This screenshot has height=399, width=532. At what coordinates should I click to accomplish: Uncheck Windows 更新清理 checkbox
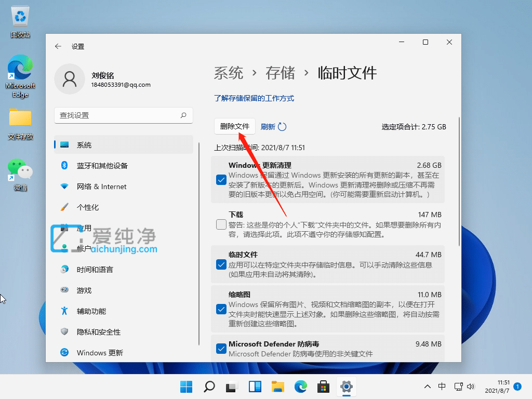pos(221,179)
